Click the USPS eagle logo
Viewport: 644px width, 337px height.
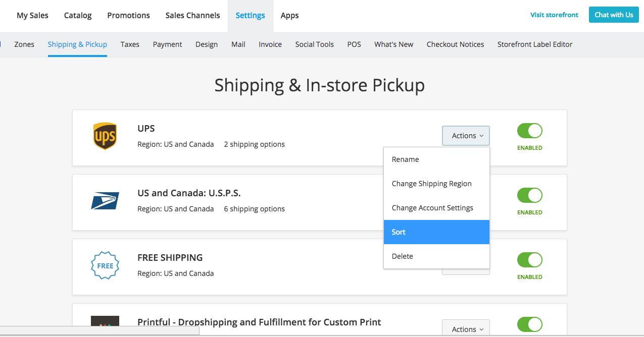point(105,201)
